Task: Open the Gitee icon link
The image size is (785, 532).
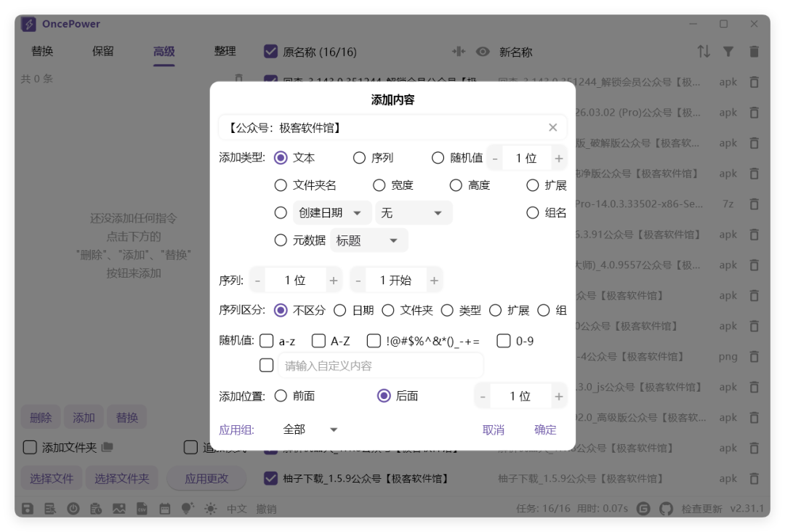Action: [643, 509]
